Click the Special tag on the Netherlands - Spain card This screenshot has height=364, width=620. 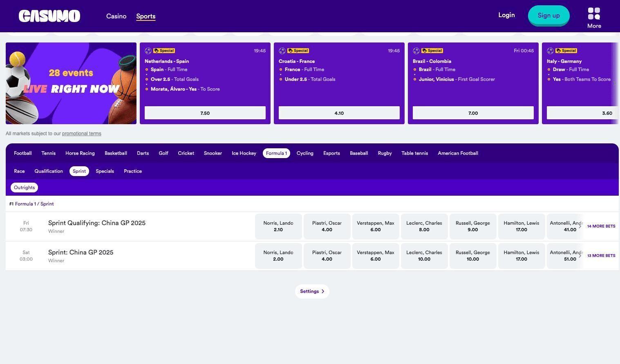[164, 51]
